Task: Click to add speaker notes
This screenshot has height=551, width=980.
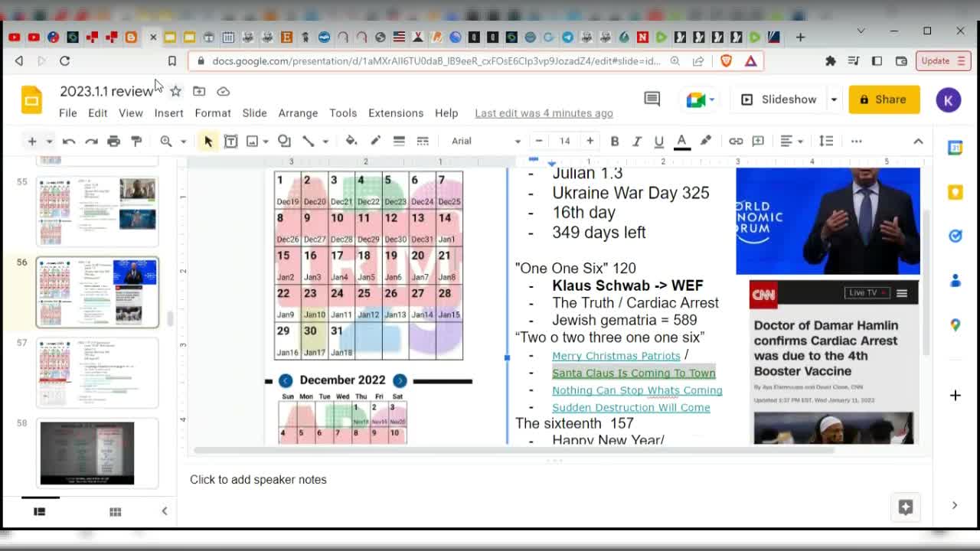Action: [x=258, y=480]
